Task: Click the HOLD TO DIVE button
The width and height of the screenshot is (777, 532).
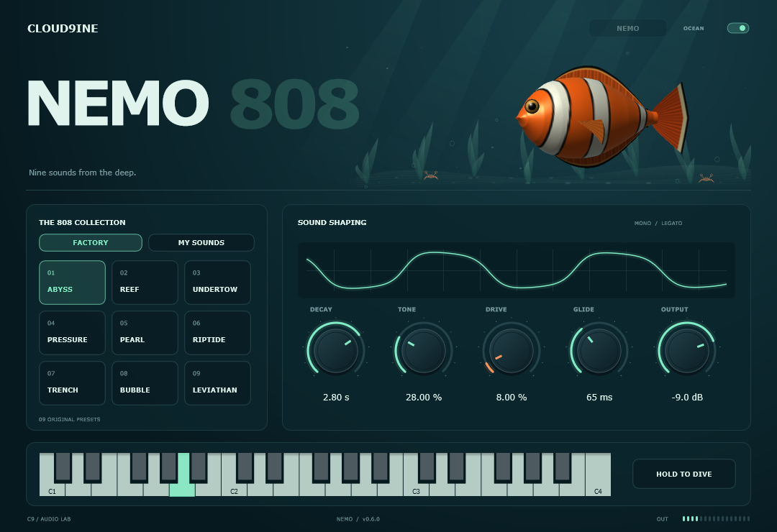Action: [x=684, y=474]
